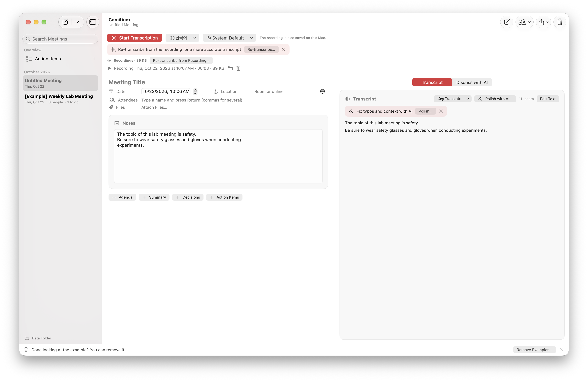Dismiss the Fix typos with AI banner

441,111
